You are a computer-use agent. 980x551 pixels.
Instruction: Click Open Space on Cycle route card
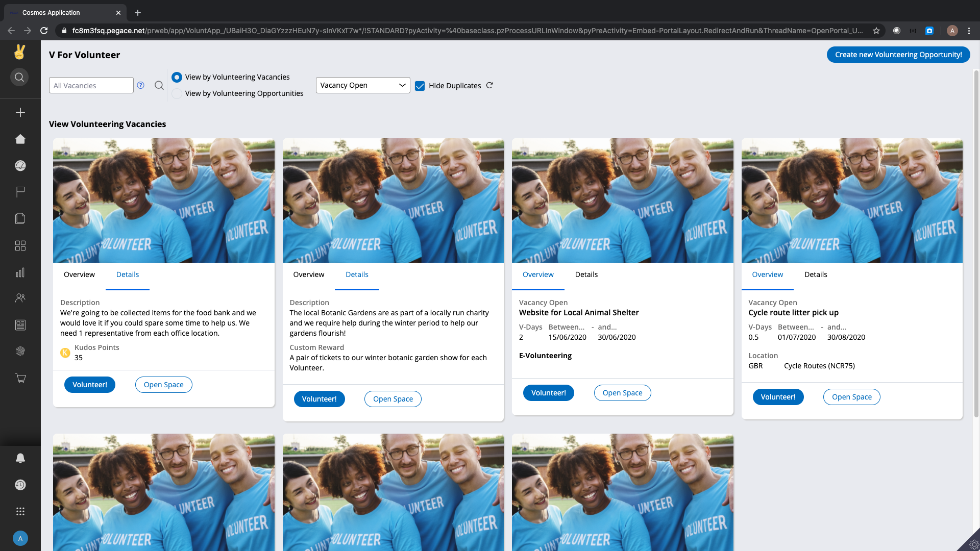pyautogui.click(x=851, y=397)
